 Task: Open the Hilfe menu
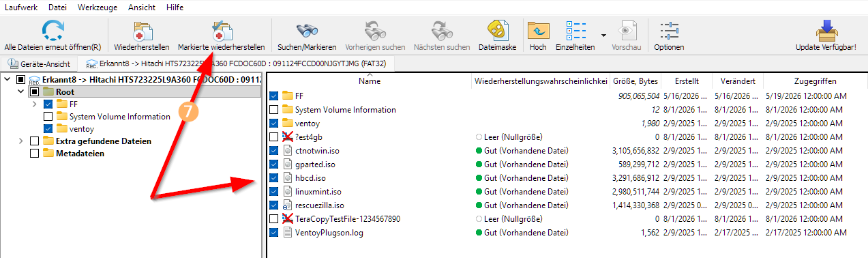tap(175, 7)
